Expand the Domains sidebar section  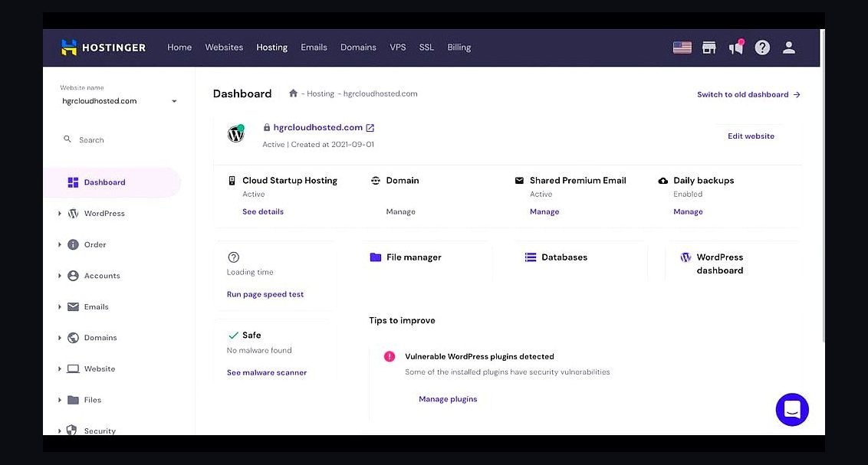(60, 337)
